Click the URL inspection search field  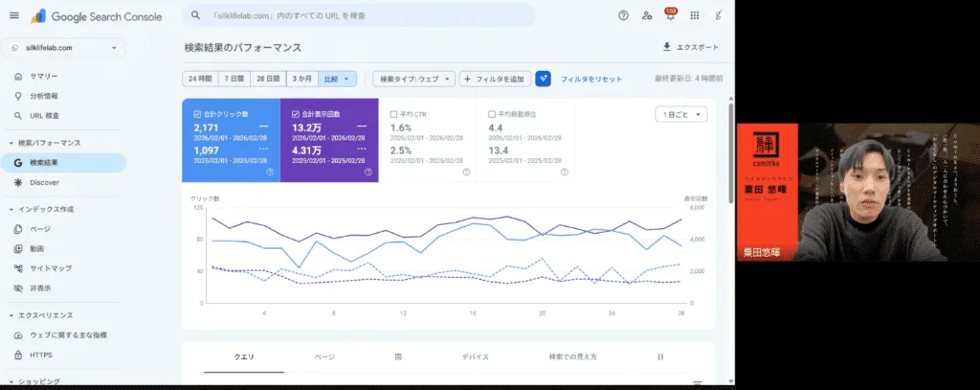coord(360,15)
